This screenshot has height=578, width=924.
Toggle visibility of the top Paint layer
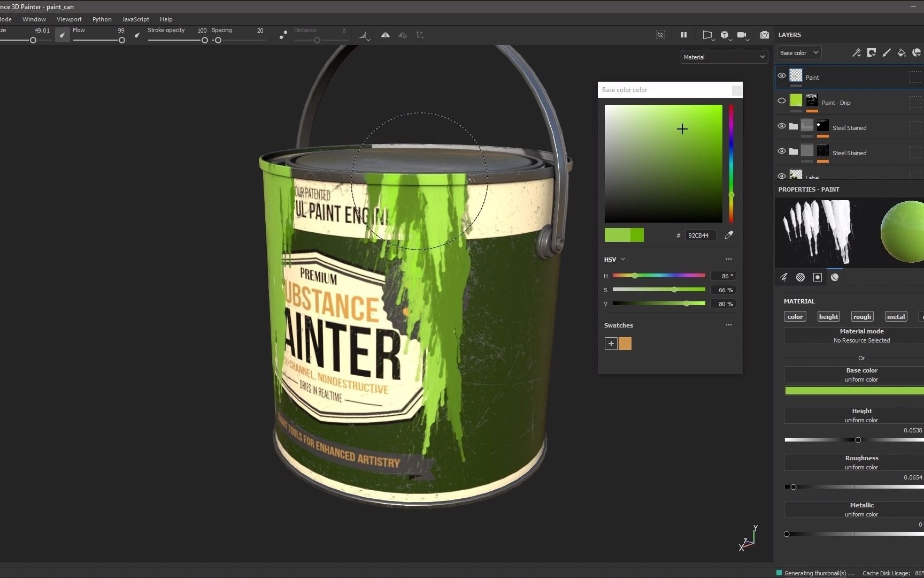781,75
